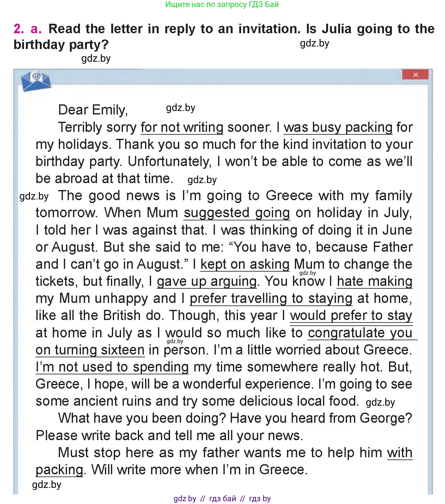Click the "Dear Emily," greeting line
Viewport: 445px width, 504px height.
[x=93, y=110]
